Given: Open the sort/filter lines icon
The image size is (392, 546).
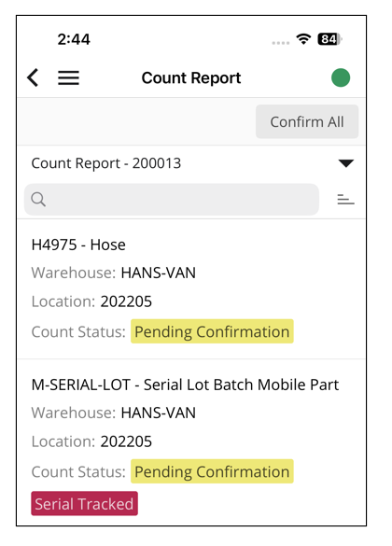Looking at the screenshot, I should [x=345, y=199].
